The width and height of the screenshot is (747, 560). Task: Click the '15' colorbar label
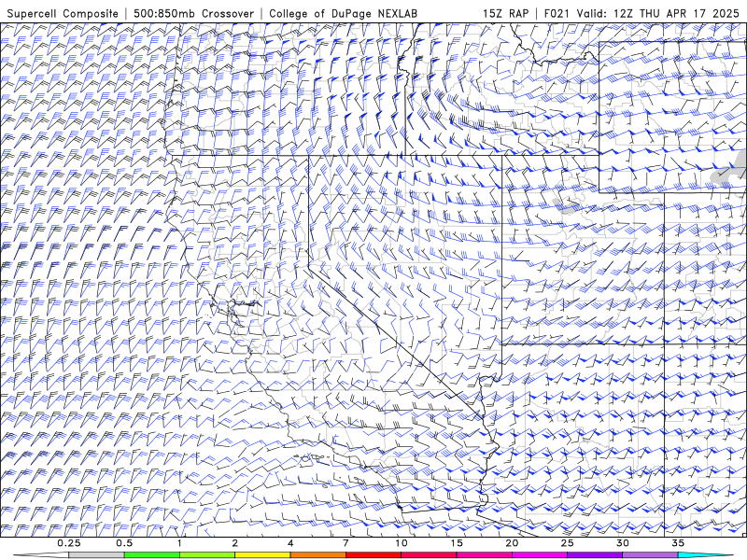pyautogui.click(x=457, y=543)
